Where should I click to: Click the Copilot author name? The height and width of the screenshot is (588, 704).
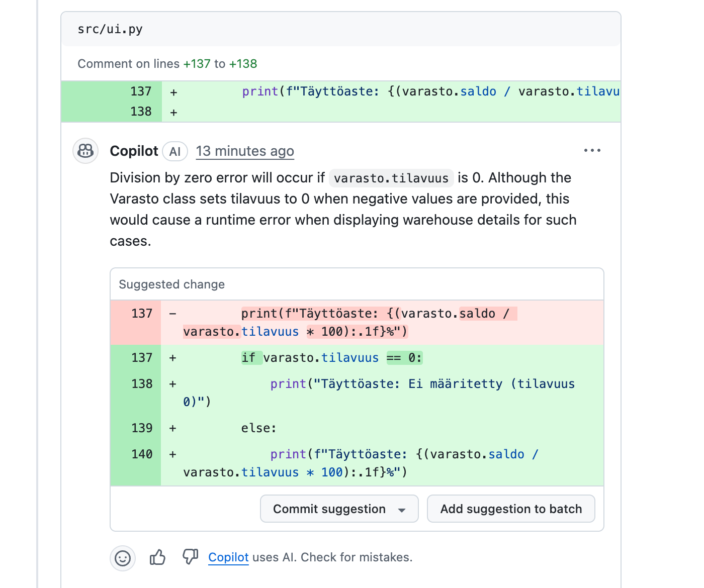[134, 151]
